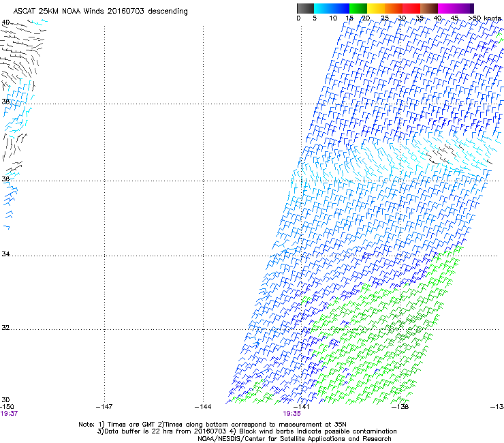This screenshot has width=504, height=443.
Task: Click the longitude label '-138'
Action: [x=400, y=407]
